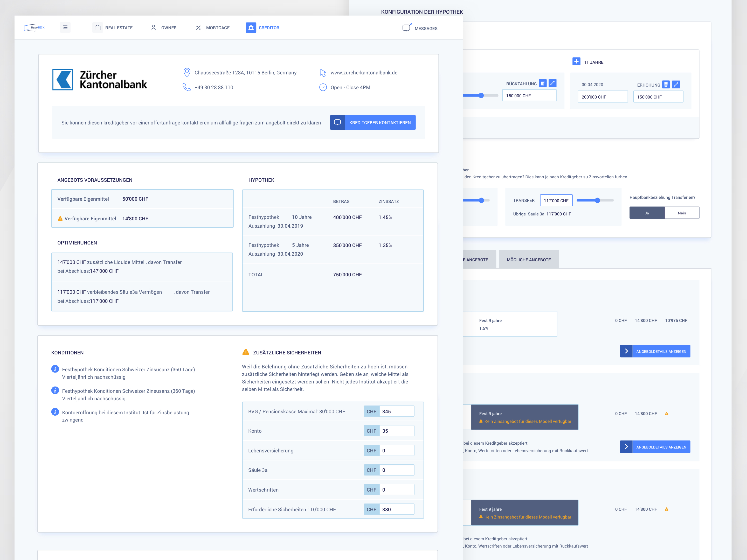Click Angebotdetails Anzeigen for Fest 9 Jahre

655,351
